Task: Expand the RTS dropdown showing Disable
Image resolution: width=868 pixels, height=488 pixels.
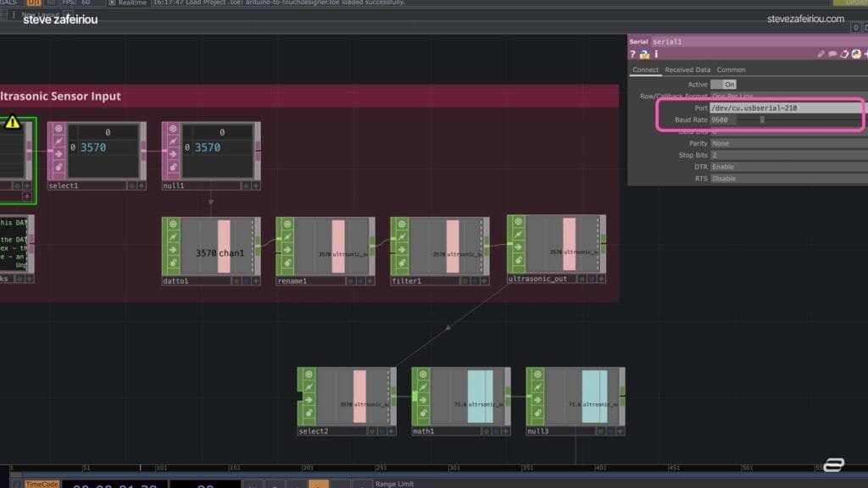Action: (x=787, y=179)
